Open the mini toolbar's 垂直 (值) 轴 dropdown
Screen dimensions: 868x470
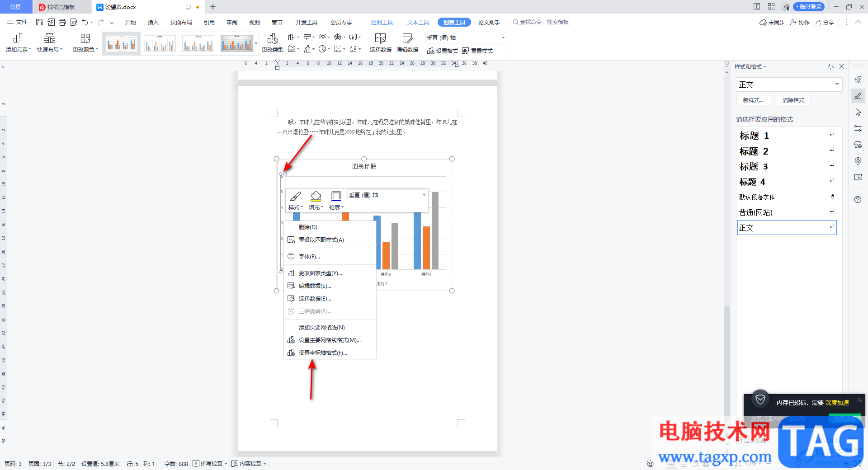click(387, 195)
